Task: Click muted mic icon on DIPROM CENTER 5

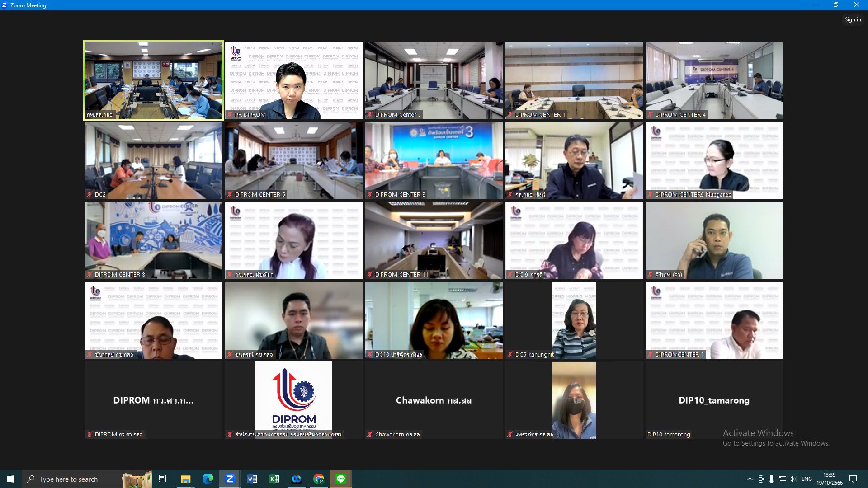Action: point(230,195)
